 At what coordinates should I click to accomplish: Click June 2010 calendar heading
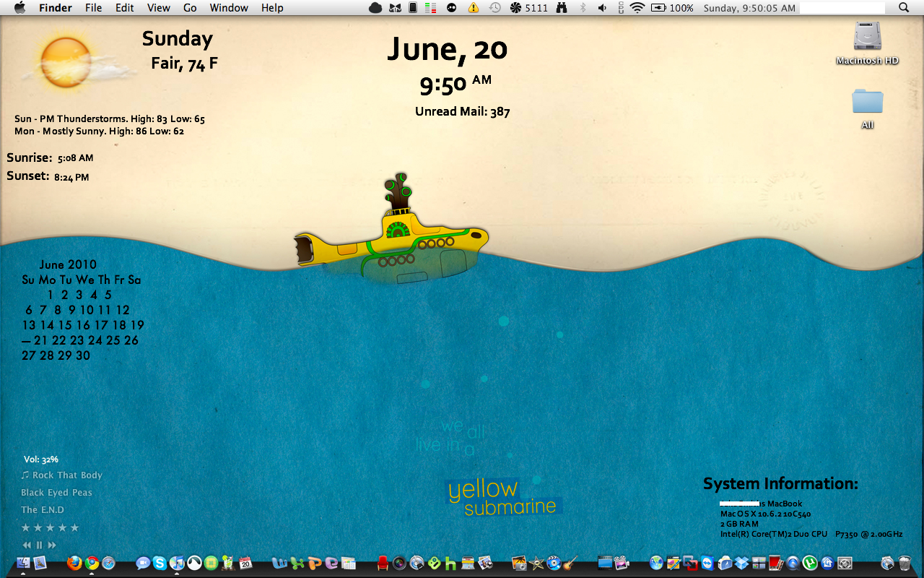pos(68,264)
